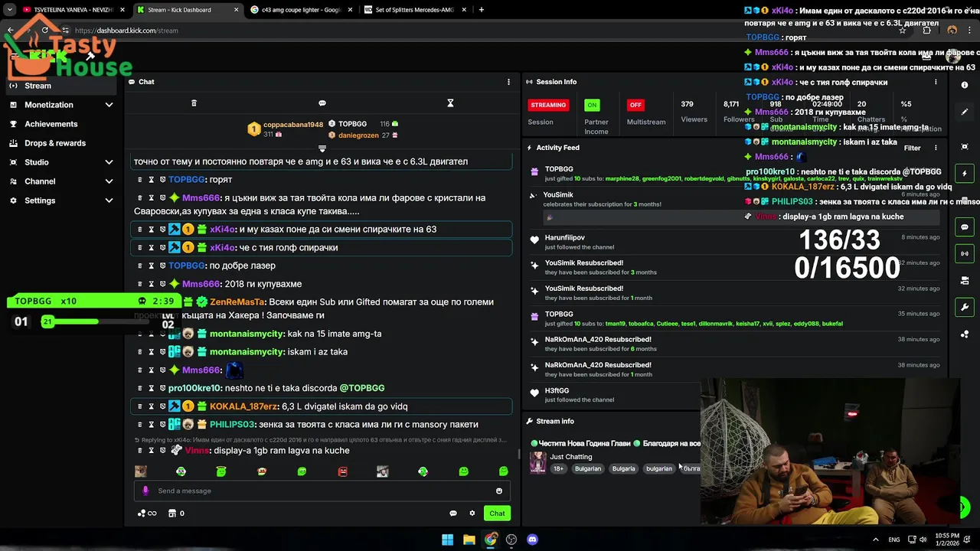Click the Chrome icon in the taskbar

click(490, 540)
